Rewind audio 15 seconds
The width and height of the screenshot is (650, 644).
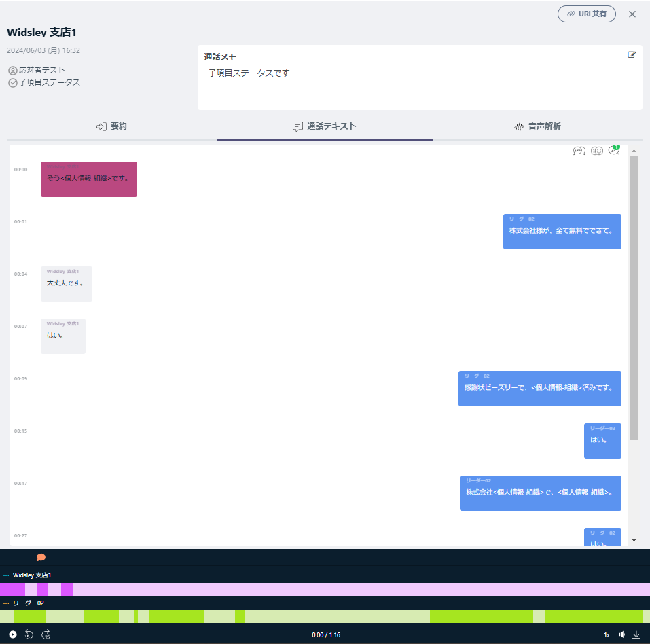tap(29, 634)
